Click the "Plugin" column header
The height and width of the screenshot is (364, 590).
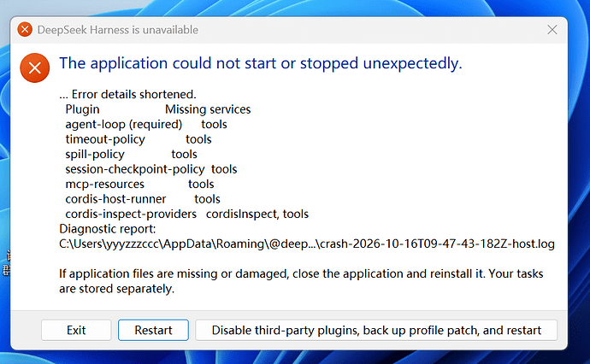click(82, 109)
